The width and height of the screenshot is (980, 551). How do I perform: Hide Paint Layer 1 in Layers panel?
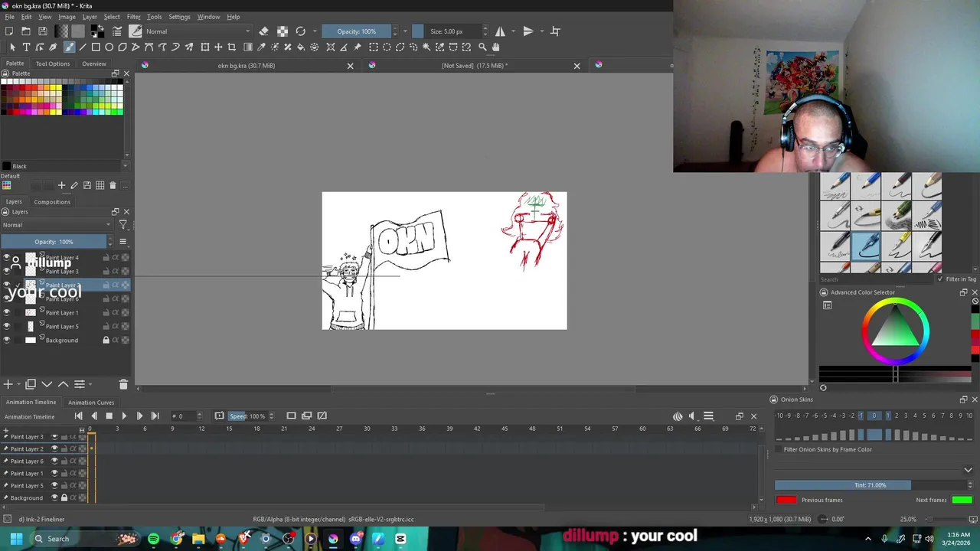pos(7,312)
